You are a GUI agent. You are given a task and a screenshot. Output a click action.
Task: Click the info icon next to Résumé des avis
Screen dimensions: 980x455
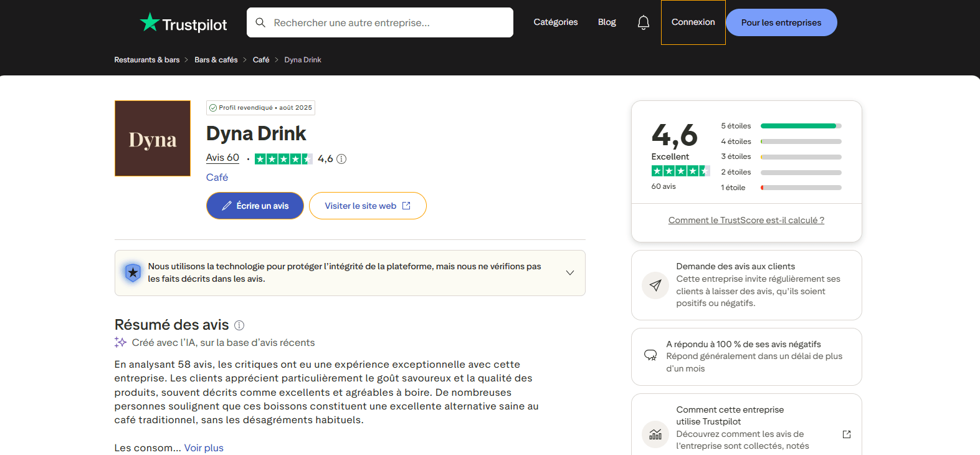[239, 325]
